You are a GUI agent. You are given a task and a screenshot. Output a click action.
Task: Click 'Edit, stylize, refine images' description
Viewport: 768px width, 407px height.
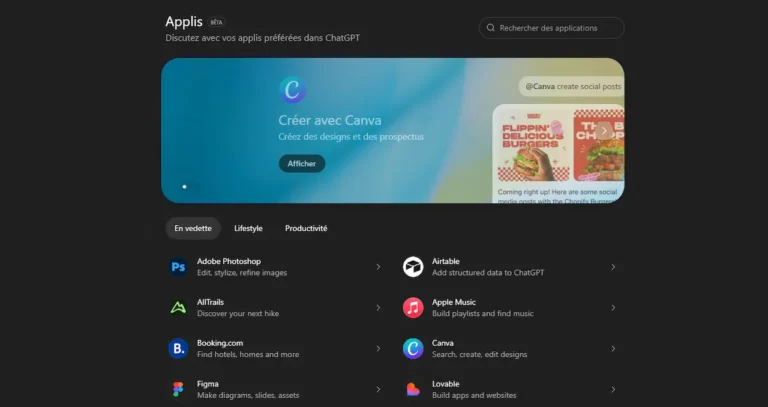click(242, 273)
